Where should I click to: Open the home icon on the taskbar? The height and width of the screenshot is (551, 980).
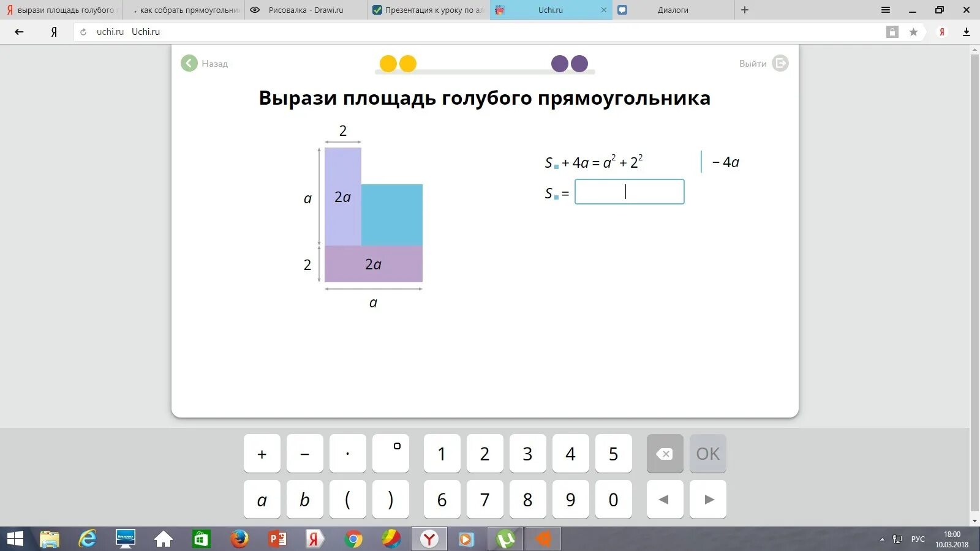164,539
